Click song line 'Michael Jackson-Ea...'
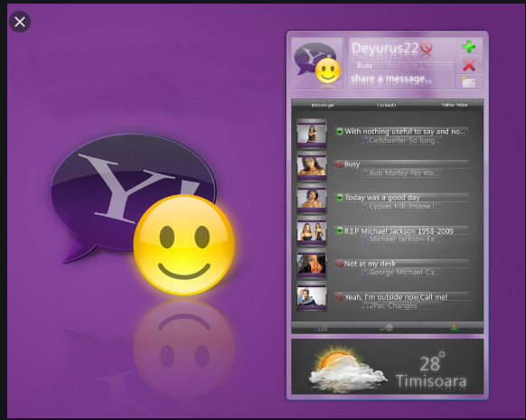Viewport: 526px width, 420px height. click(404, 239)
